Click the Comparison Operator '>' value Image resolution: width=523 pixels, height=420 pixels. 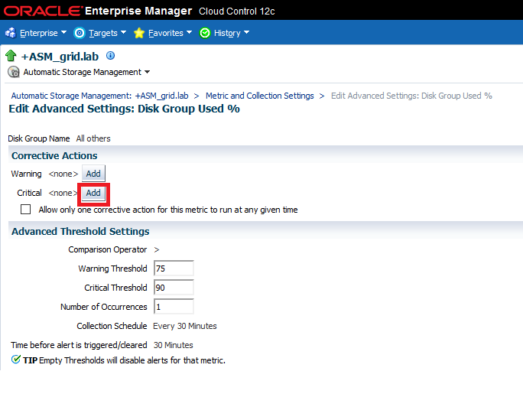pyautogui.click(x=157, y=249)
